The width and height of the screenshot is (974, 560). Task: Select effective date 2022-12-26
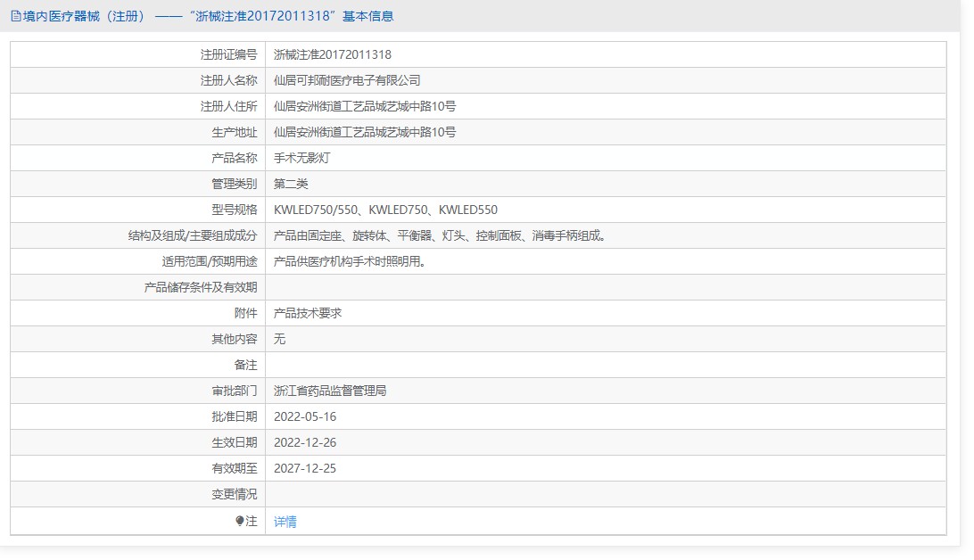[305, 442]
